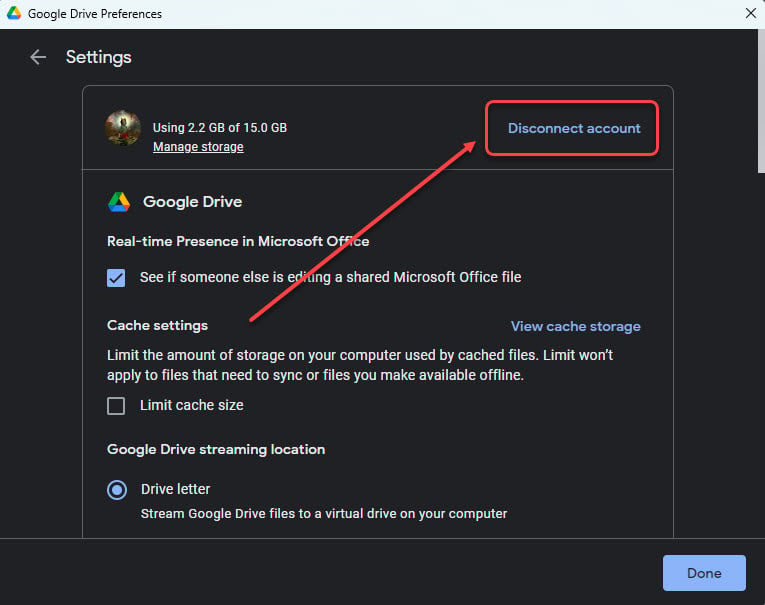This screenshot has width=765, height=605.
Task: Close the Google Drive Preferences window
Action: pyautogui.click(x=751, y=13)
